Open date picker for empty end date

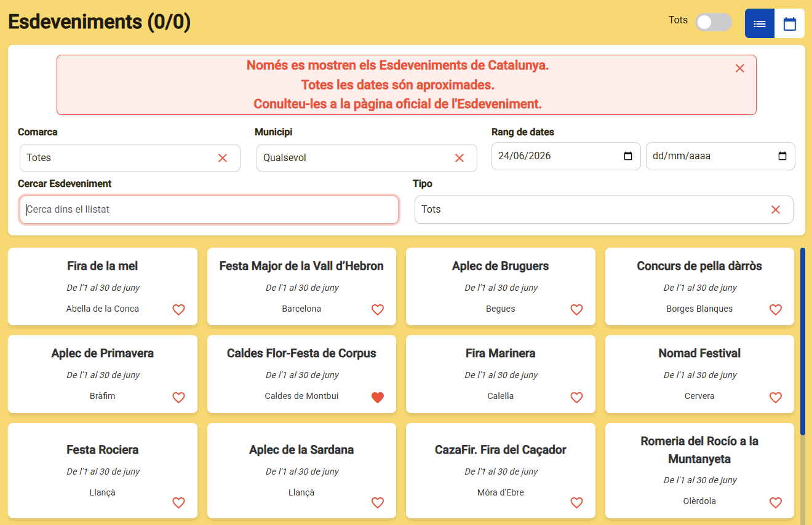pyautogui.click(x=782, y=156)
